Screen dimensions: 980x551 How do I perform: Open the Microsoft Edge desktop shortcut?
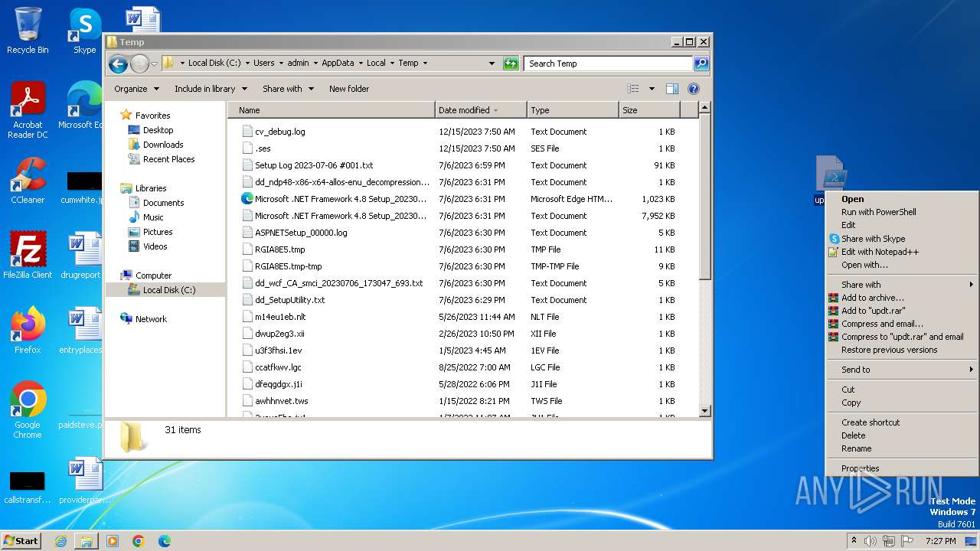coord(80,105)
